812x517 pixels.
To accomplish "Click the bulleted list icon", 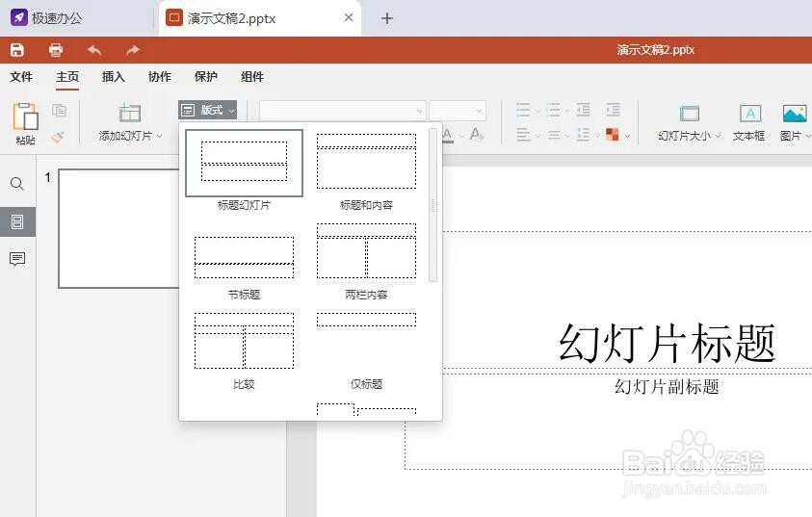I will pos(524,110).
